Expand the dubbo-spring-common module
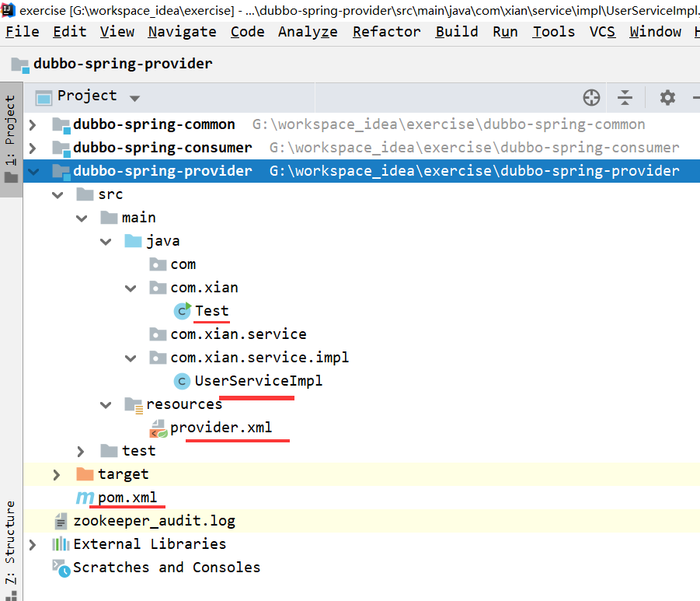 (32, 124)
